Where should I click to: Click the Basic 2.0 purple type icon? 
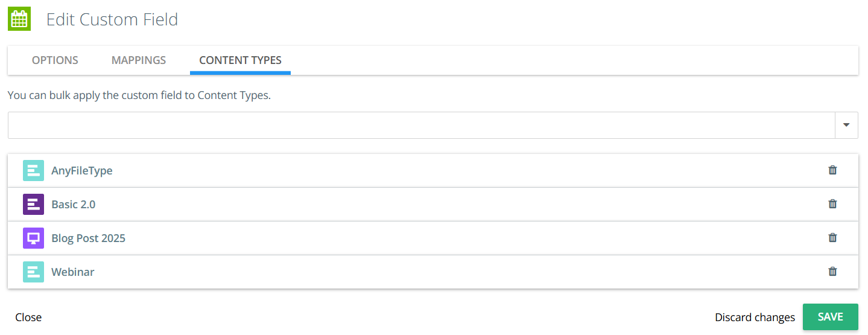tap(33, 205)
